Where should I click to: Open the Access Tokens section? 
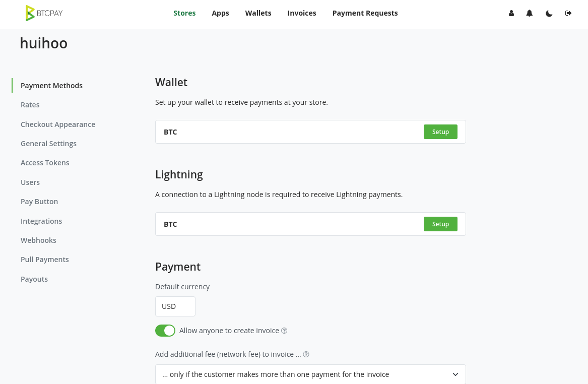[x=45, y=163]
